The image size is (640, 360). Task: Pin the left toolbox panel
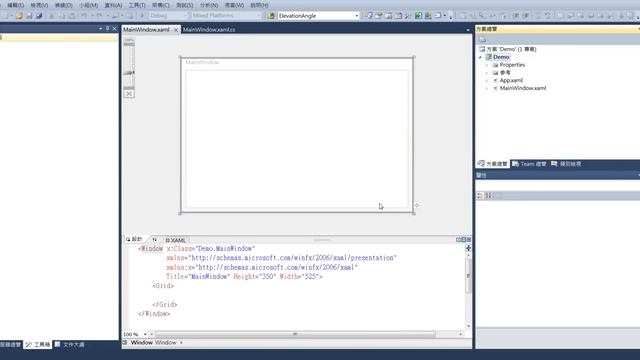(x=107, y=28)
